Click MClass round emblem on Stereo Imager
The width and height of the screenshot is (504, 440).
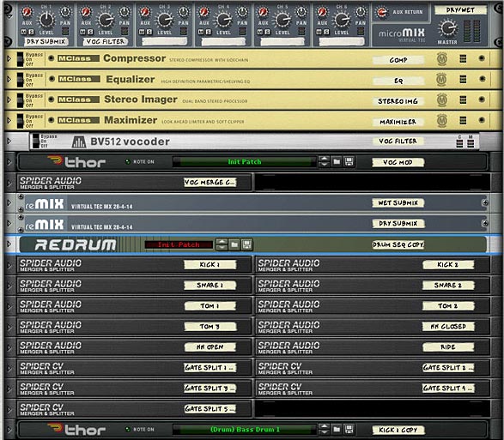click(x=442, y=99)
